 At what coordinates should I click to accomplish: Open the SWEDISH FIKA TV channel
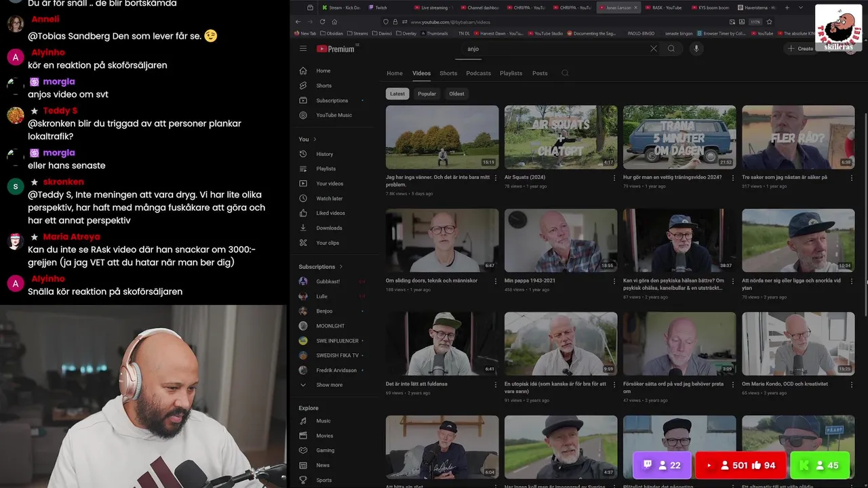pyautogui.click(x=337, y=355)
